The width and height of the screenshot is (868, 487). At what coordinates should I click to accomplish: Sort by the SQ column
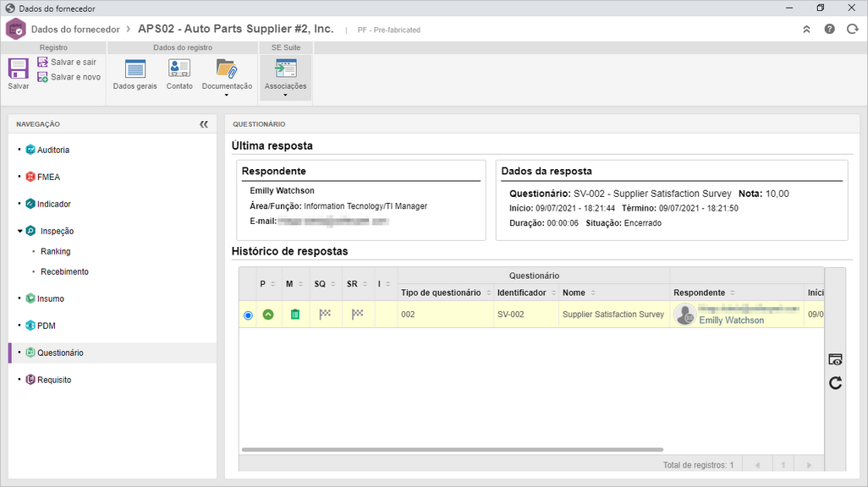pyautogui.click(x=333, y=284)
